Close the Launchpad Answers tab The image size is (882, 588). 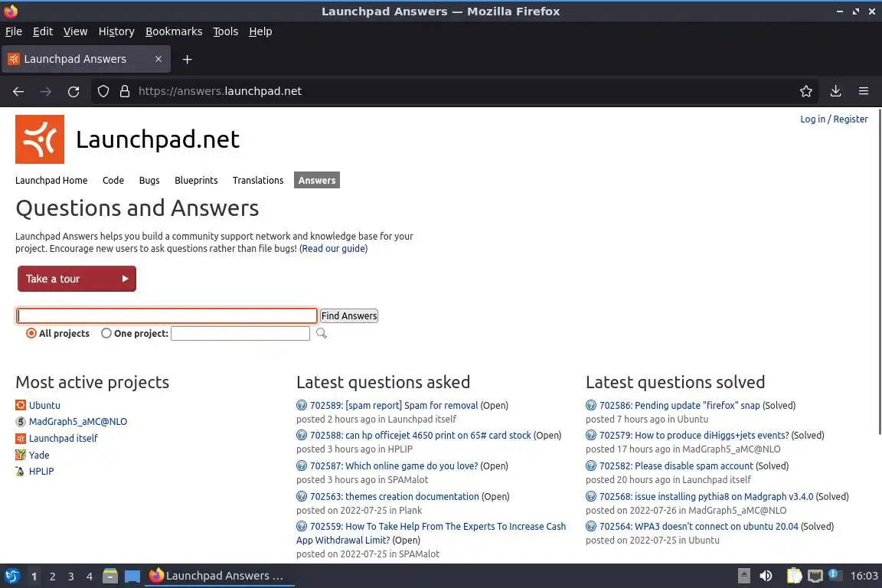tap(158, 59)
